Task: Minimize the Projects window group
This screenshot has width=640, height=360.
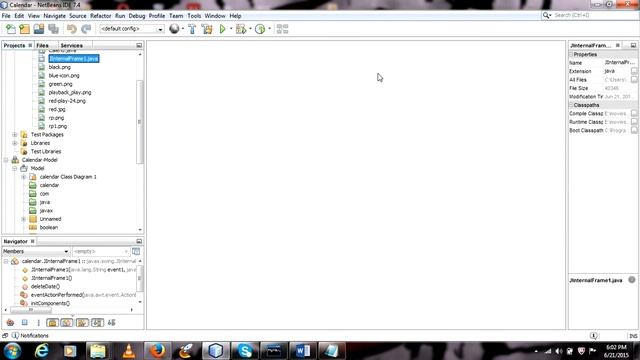Action: 139,45
